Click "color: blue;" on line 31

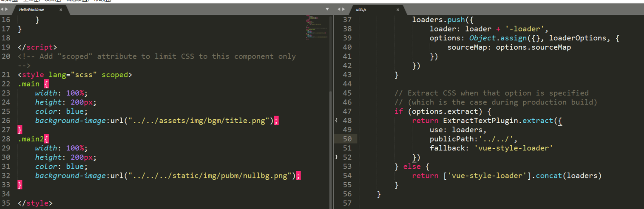pyautogui.click(x=61, y=167)
